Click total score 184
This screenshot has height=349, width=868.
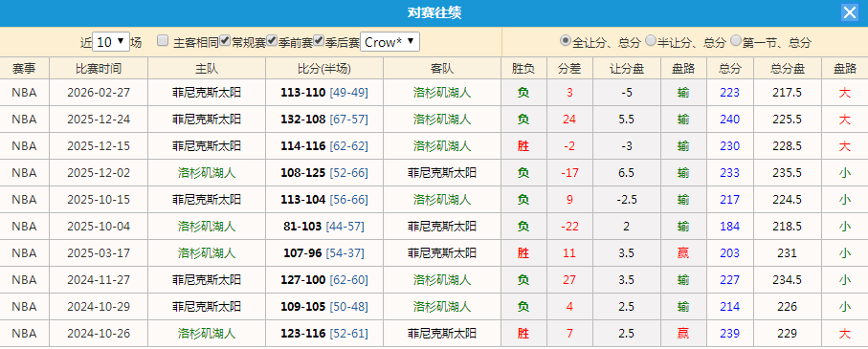click(729, 227)
